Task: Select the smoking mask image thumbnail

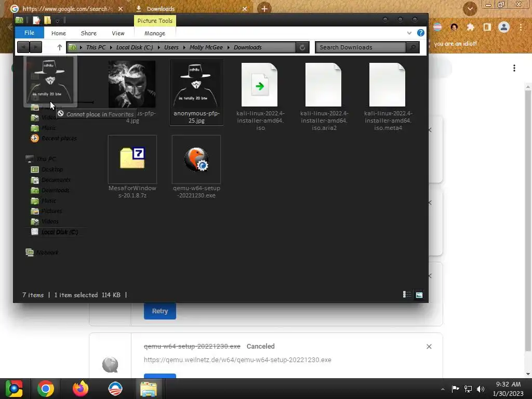Action: pos(132,84)
